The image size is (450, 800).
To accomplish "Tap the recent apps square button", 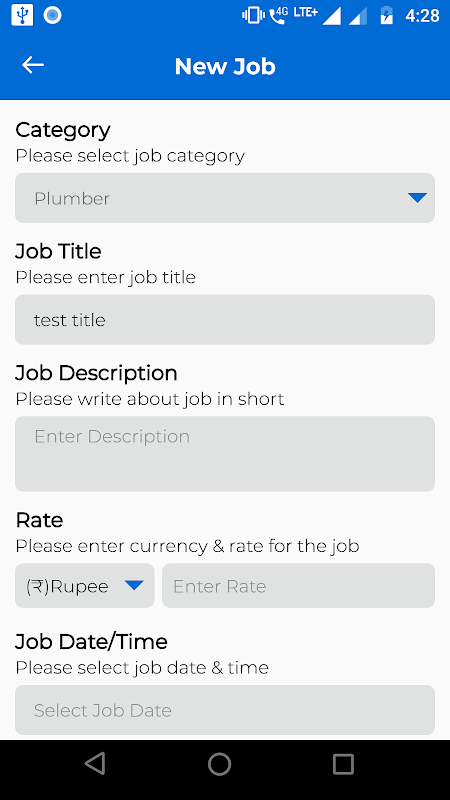I will 343,764.
